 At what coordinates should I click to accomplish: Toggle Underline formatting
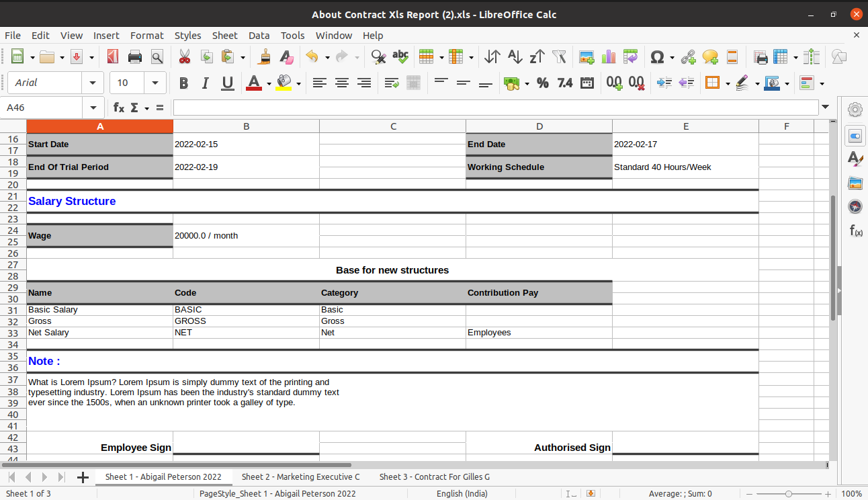tap(228, 83)
